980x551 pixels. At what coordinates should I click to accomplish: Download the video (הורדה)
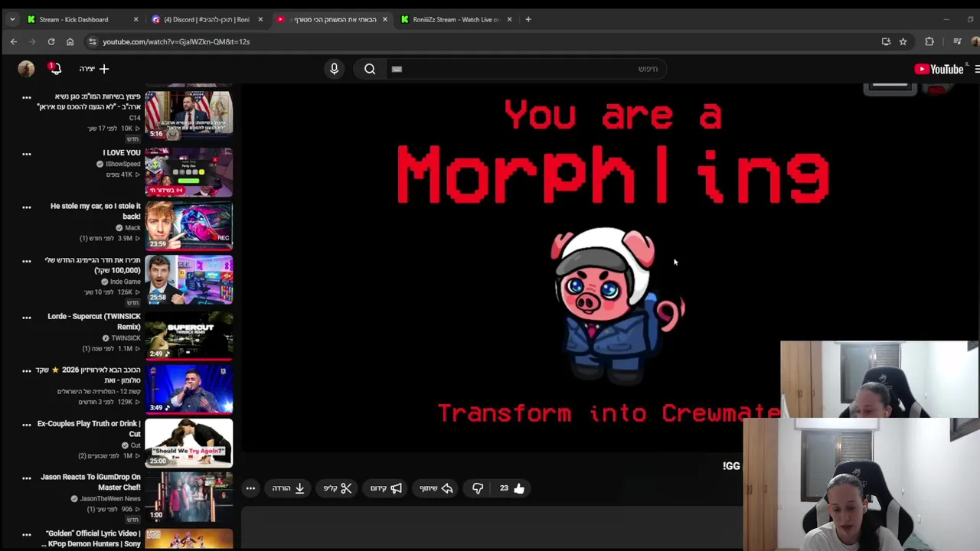pyautogui.click(x=289, y=488)
